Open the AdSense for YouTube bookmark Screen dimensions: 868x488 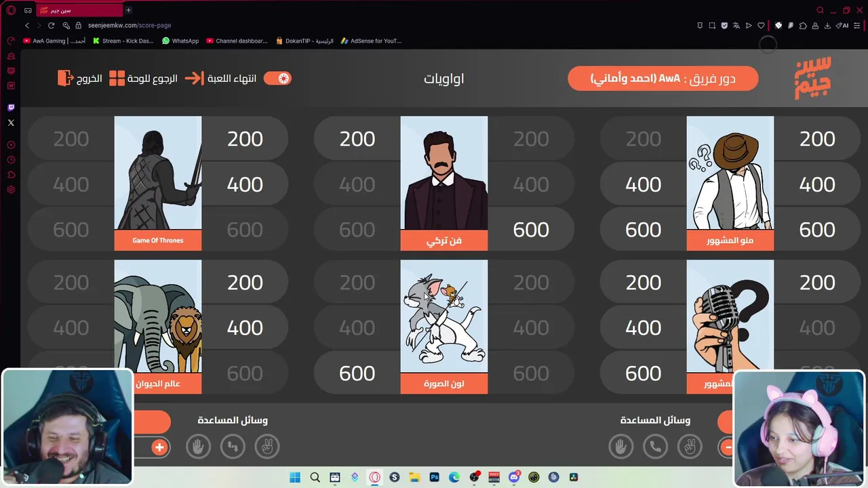tap(371, 41)
